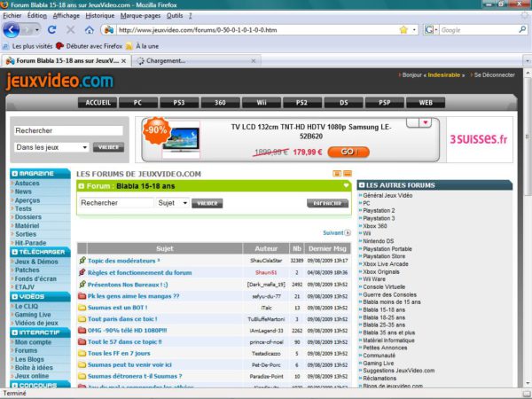Click folder icon for Tout paris topic
This screenshot has height=399, width=532.
[x=82, y=319]
